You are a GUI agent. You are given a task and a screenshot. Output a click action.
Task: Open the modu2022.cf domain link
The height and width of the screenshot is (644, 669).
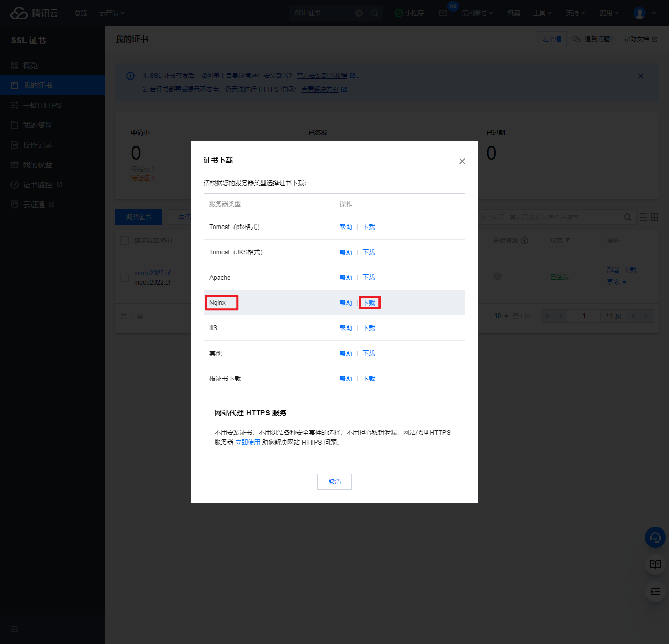tap(152, 273)
